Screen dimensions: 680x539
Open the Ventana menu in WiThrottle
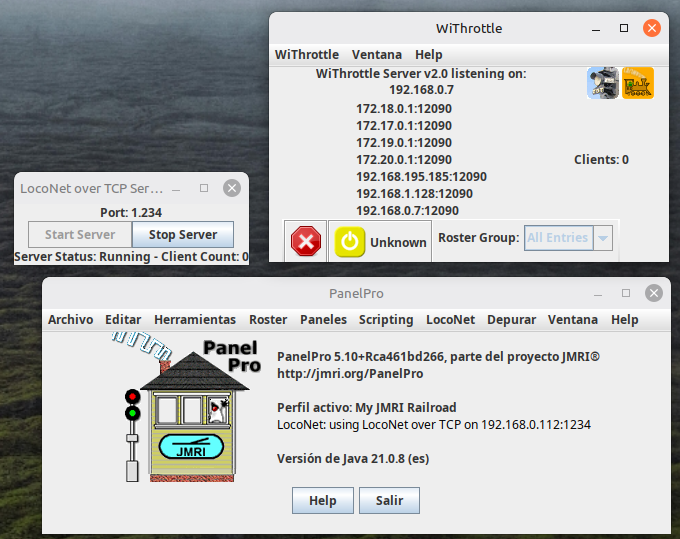coord(376,55)
